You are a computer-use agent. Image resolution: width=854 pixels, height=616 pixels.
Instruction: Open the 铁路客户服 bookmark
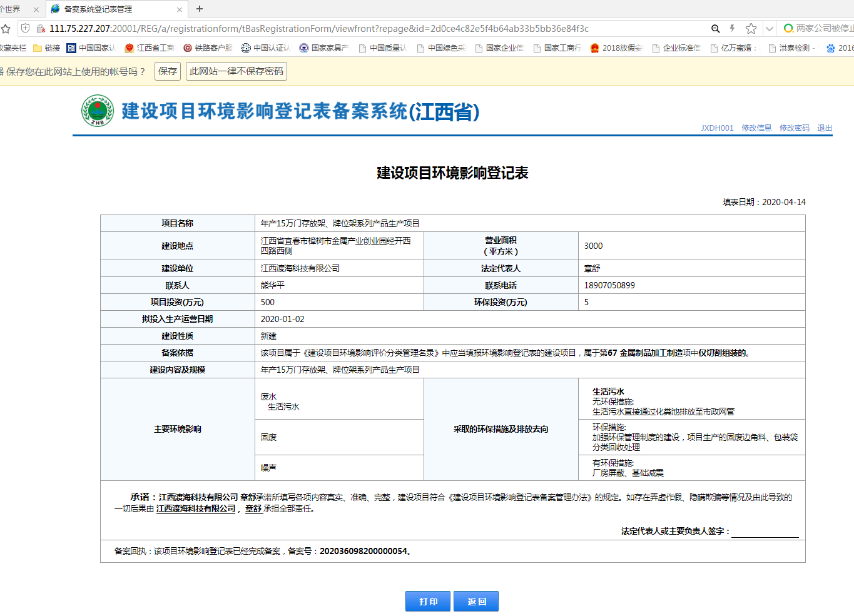tap(208, 48)
